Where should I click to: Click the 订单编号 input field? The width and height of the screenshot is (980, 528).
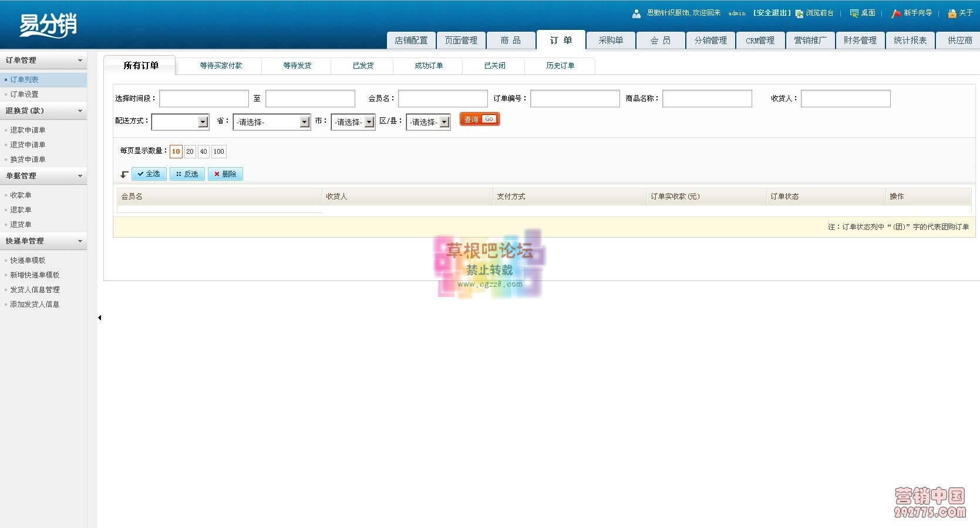(x=574, y=98)
